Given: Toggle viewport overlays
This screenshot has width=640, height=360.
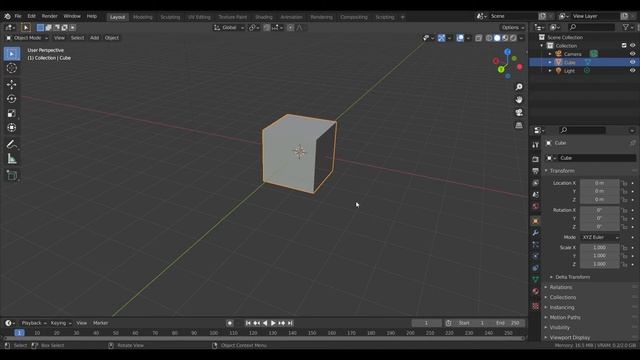Looking at the screenshot, I should 460,38.
